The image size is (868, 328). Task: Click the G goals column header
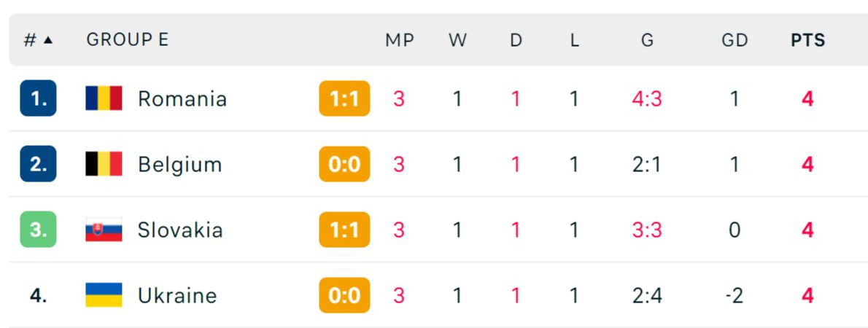coord(647,40)
